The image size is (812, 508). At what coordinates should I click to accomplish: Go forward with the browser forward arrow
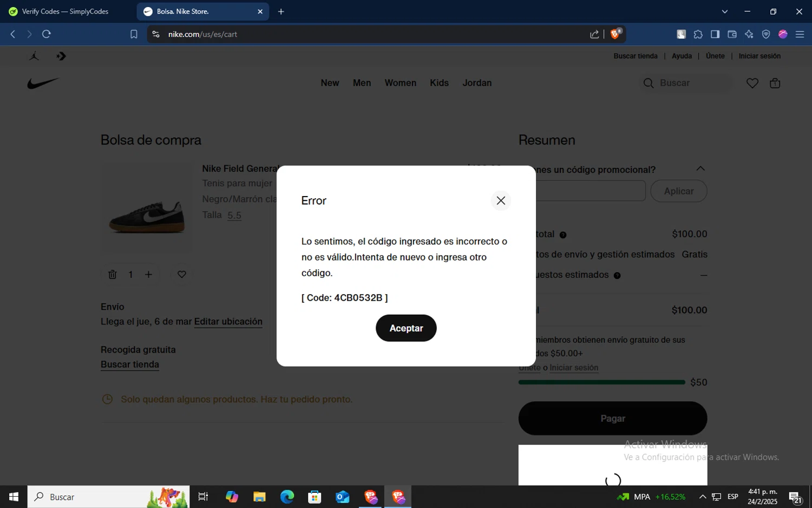pos(29,34)
